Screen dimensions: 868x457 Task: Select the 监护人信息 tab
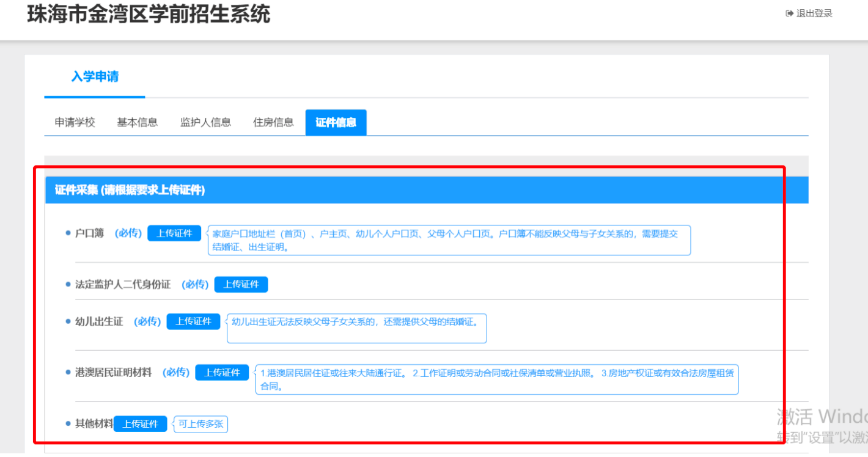205,122
